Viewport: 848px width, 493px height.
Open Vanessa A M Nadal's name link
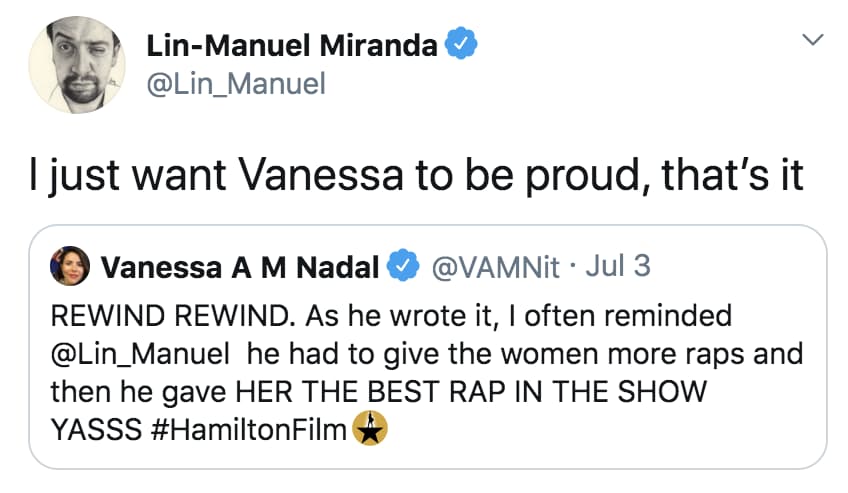tap(240, 267)
